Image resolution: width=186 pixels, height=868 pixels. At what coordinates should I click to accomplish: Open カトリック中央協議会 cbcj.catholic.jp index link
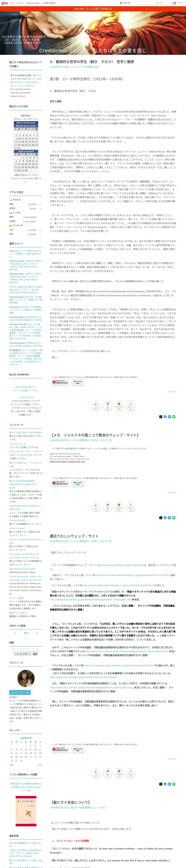120,565
